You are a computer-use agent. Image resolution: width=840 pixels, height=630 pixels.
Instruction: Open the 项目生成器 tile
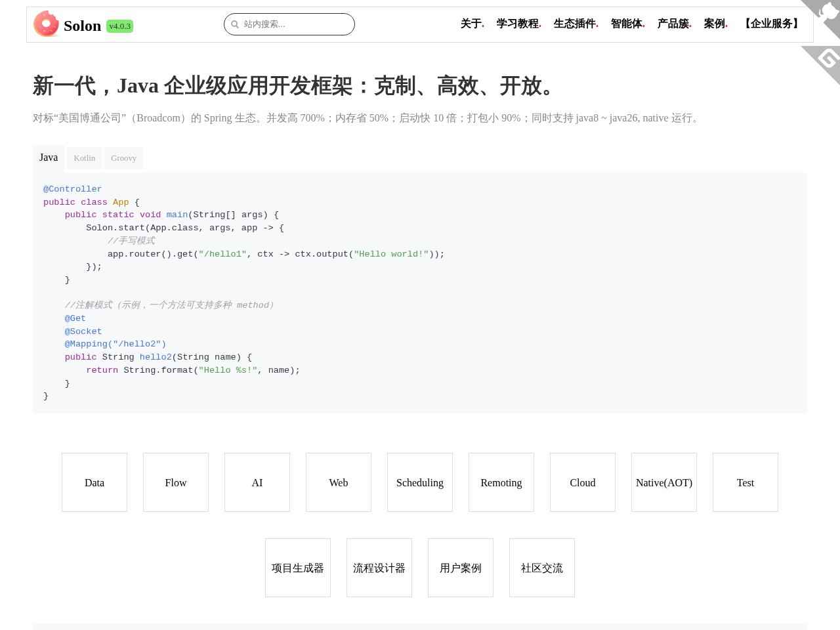tap(298, 568)
